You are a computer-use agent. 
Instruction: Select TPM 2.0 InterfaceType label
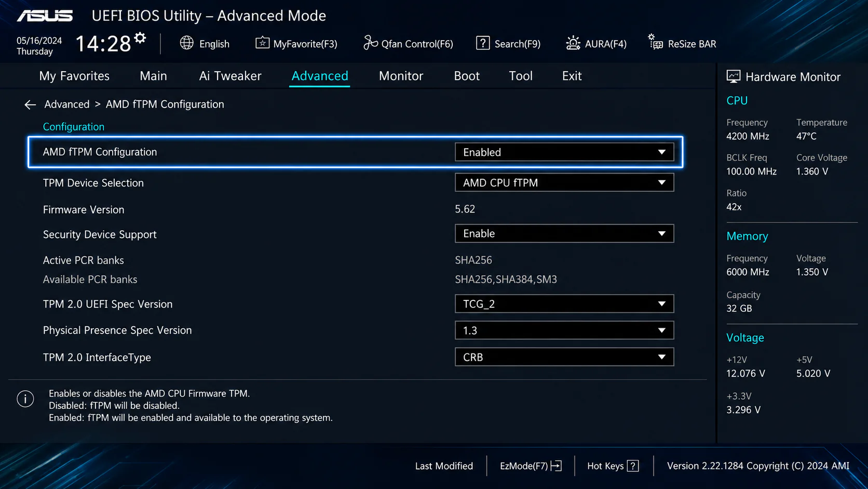click(97, 358)
